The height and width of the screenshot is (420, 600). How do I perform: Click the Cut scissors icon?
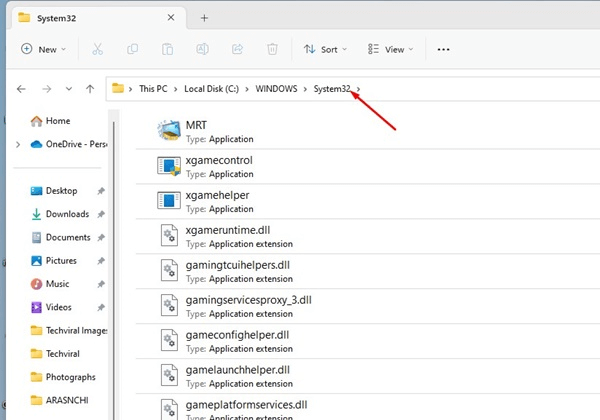(97, 49)
